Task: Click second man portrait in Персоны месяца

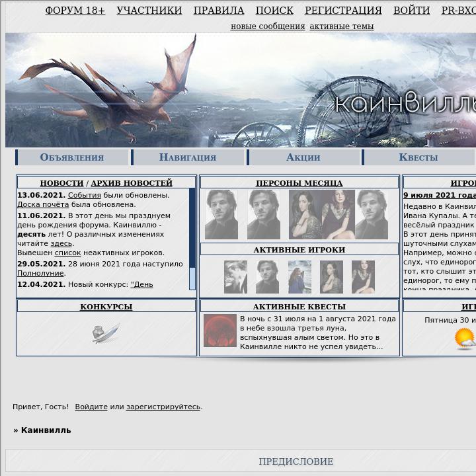Action: tap(264, 214)
